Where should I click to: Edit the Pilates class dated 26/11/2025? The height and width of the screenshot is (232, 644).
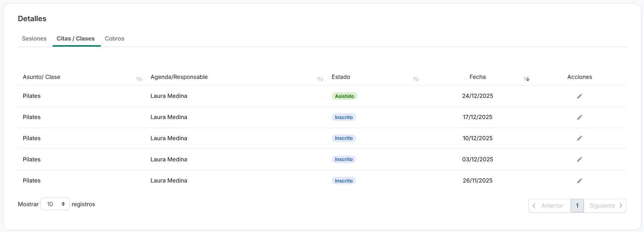coord(579,181)
